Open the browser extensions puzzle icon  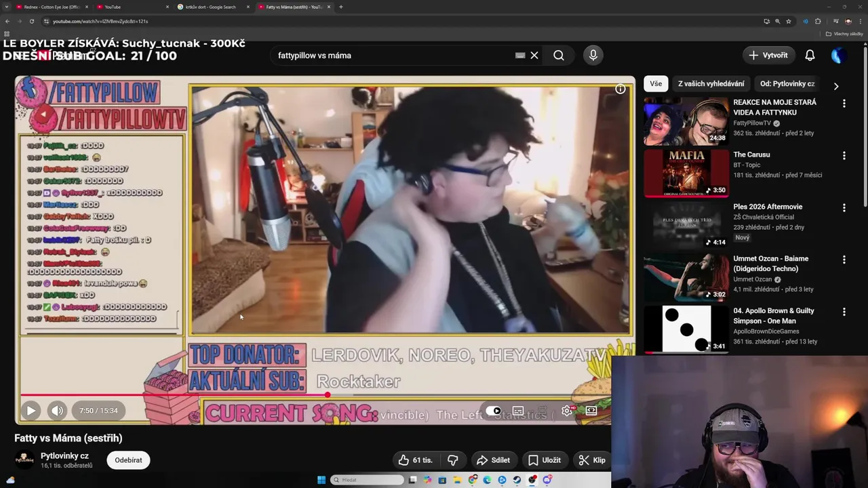coord(818,21)
